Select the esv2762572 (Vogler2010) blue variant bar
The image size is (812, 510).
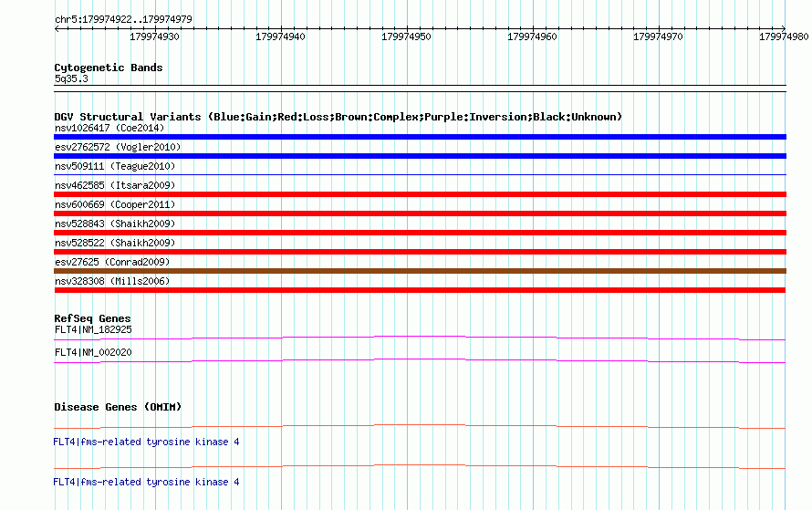(x=420, y=156)
